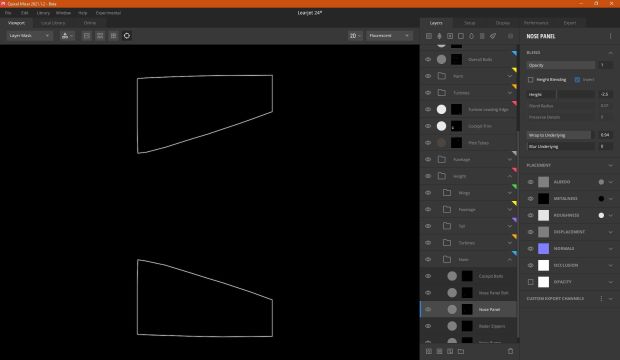620x360 pixels.
Task: Click the rocket icon in layers toolbar
Action: tap(493, 36)
